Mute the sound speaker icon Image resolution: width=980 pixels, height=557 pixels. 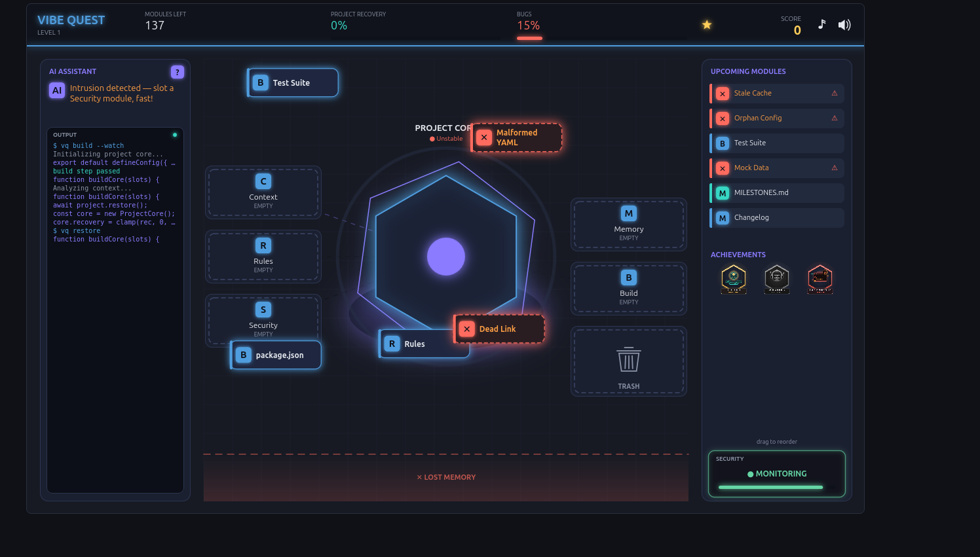(844, 25)
